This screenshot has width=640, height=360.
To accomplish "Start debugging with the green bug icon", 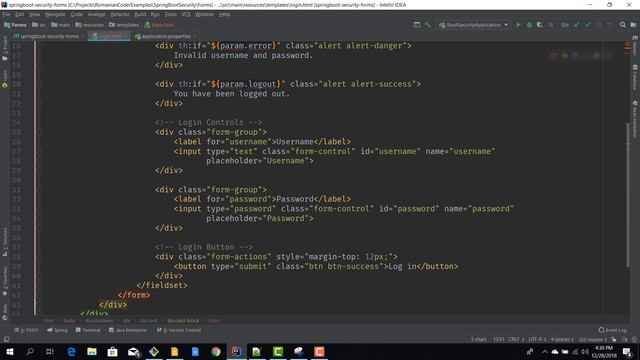I will pyautogui.click(x=529, y=25).
